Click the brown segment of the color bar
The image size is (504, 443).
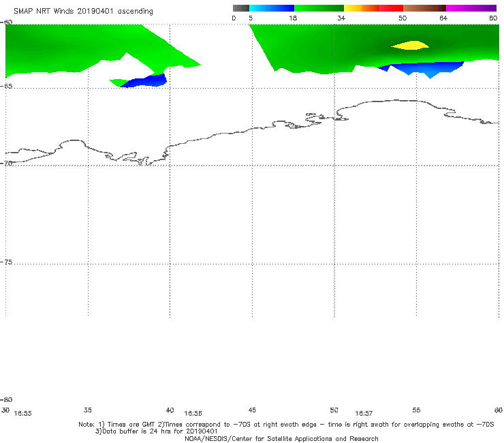pos(424,8)
